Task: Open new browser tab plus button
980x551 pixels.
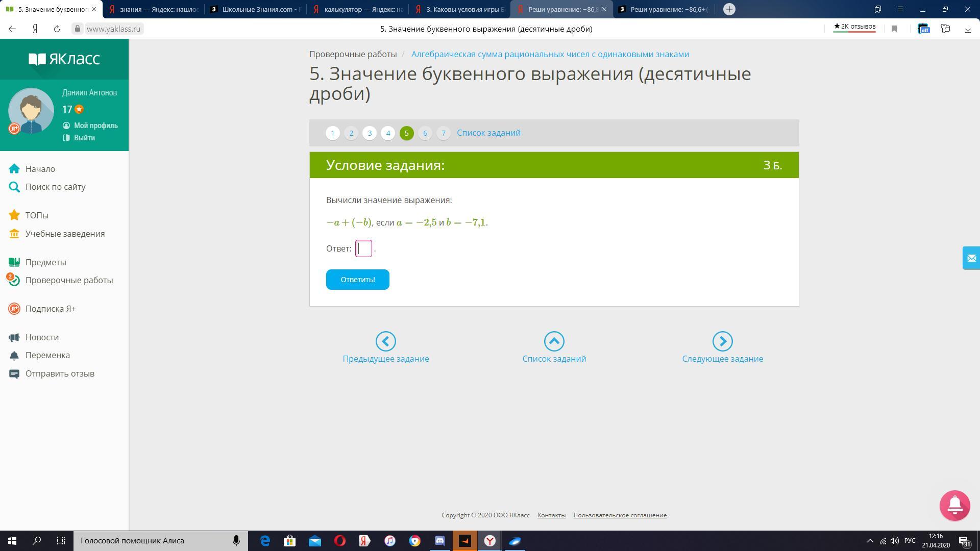Action: pyautogui.click(x=729, y=9)
